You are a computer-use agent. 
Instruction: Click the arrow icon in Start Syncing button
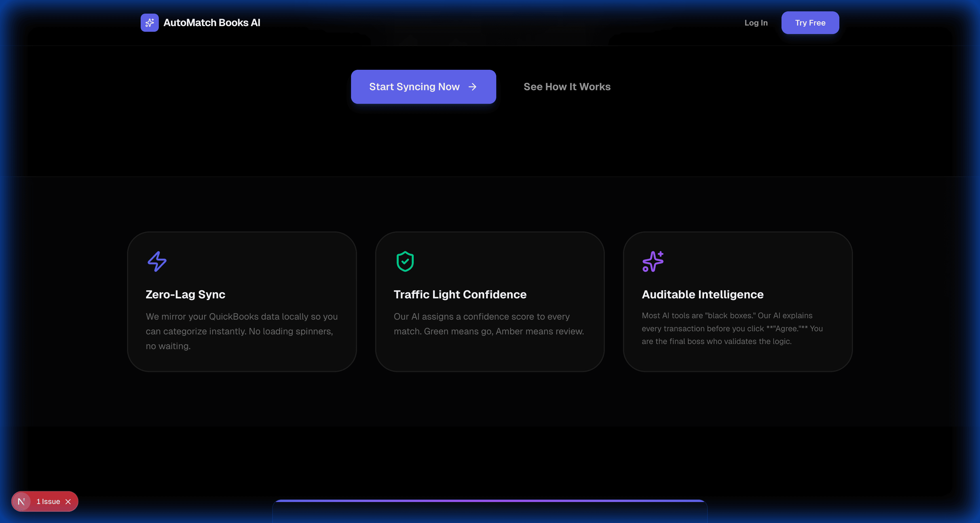tap(472, 87)
